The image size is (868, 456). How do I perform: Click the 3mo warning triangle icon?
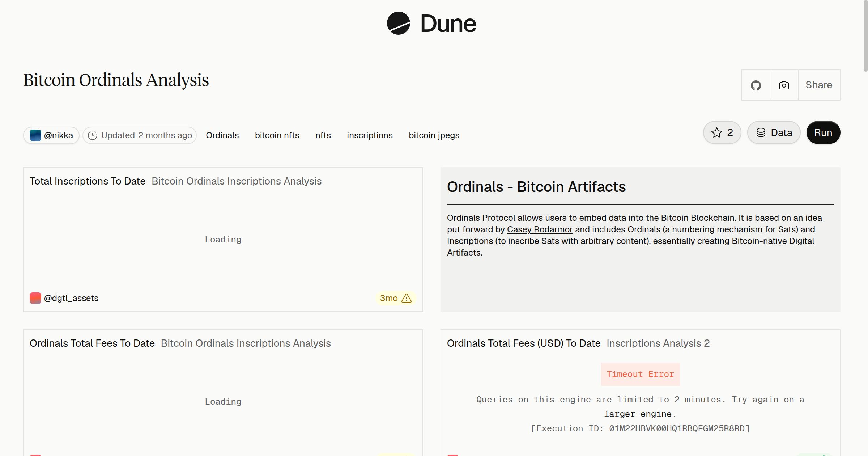coord(407,298)
